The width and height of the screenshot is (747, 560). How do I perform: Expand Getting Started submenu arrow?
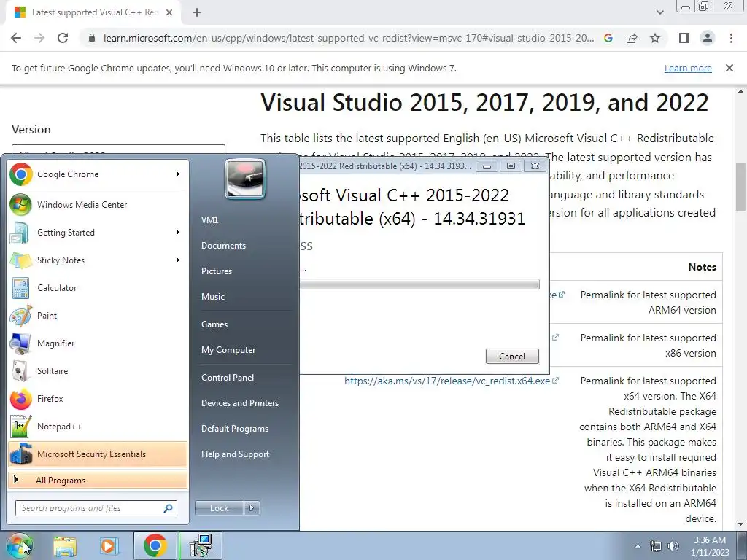coord(178,233)
